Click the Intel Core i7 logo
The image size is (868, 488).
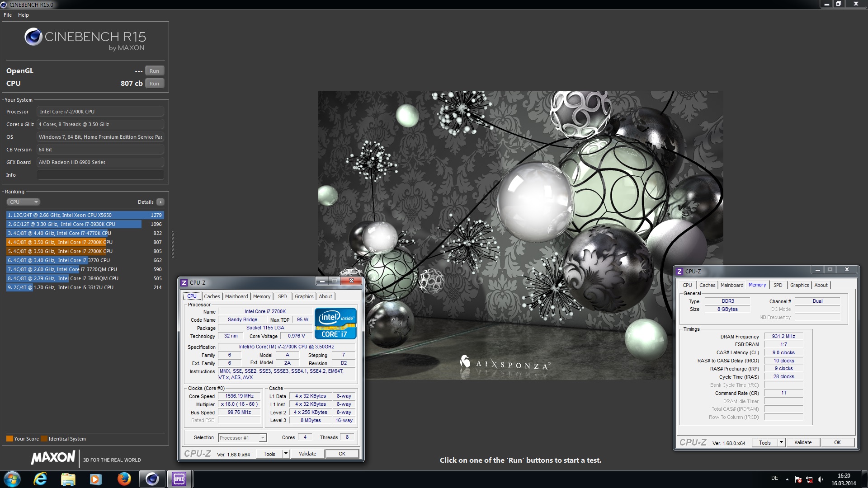(335, 323)
